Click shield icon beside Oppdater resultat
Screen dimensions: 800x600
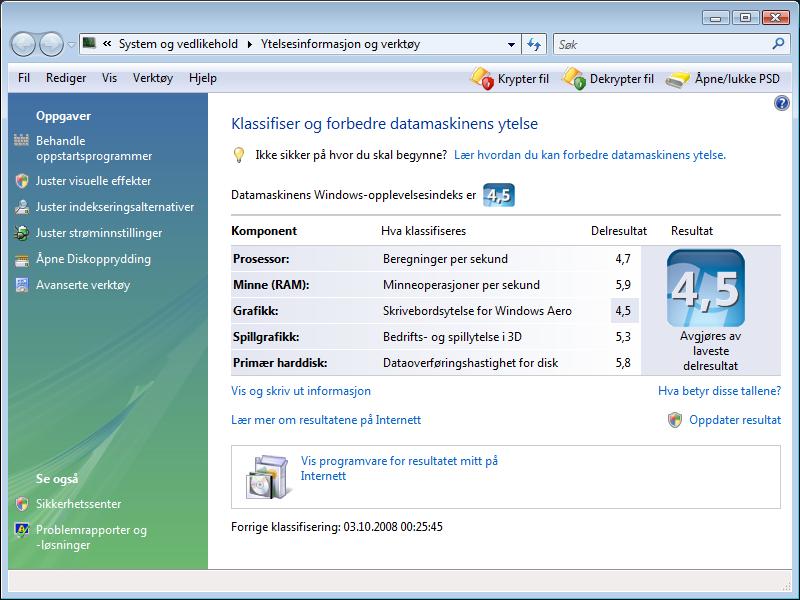click(674, 420)
